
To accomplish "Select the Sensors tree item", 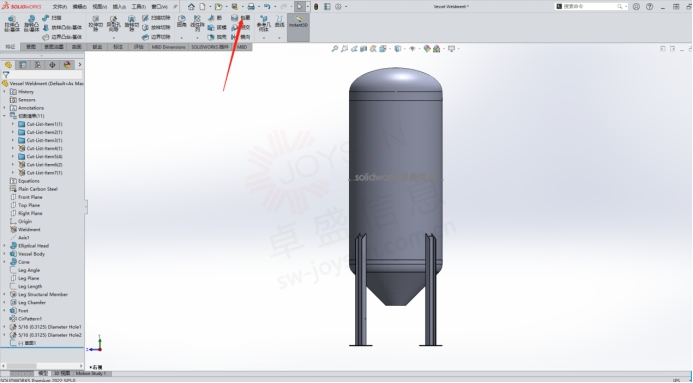I will 27,100.
